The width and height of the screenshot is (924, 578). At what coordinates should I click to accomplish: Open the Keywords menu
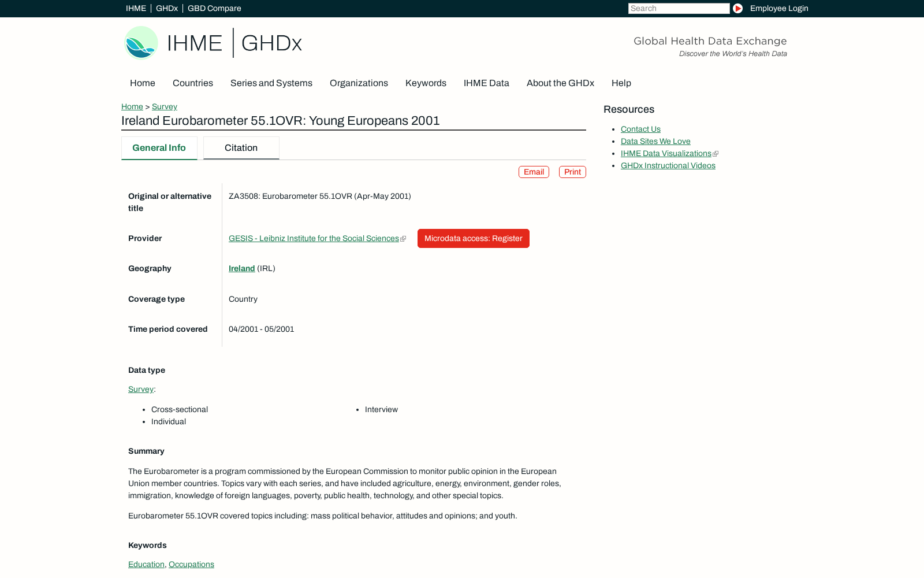[x=426, y=83]
